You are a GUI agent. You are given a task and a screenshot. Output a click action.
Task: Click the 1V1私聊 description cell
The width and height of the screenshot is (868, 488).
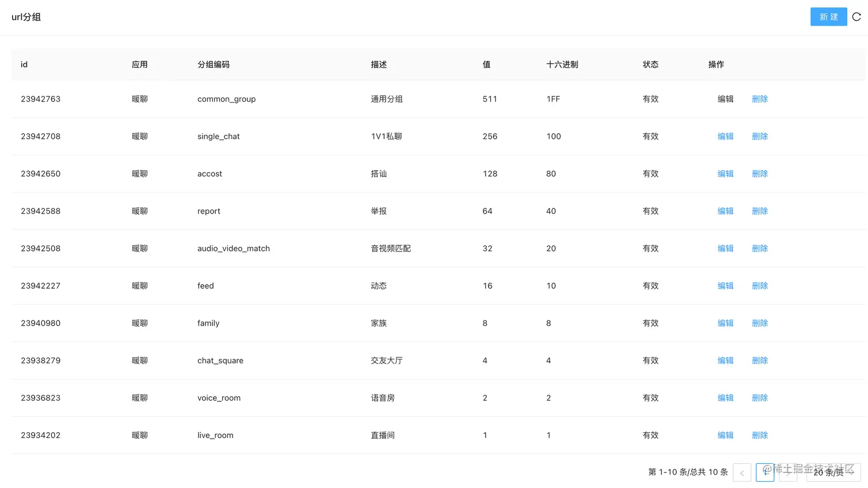coord(387,136)
